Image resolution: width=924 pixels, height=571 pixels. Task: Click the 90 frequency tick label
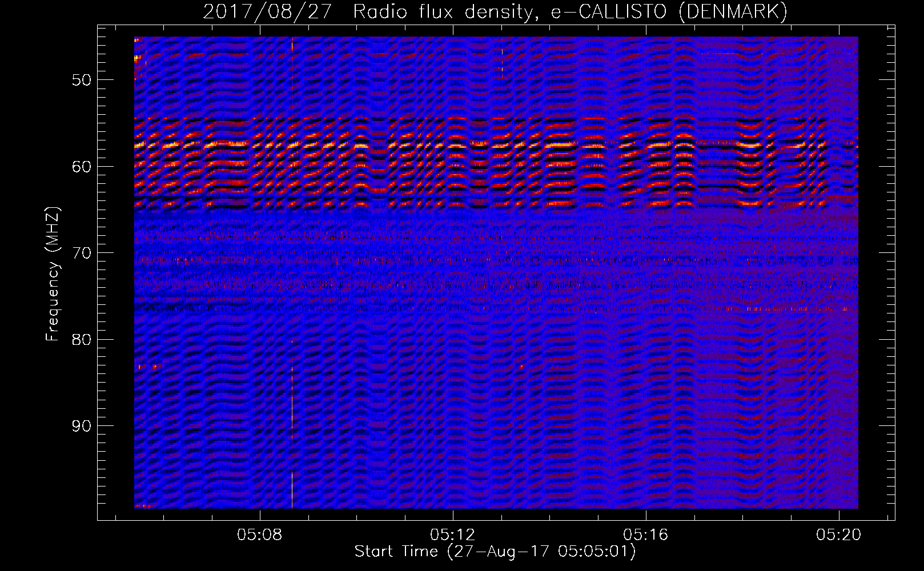[x=82, y=427]
